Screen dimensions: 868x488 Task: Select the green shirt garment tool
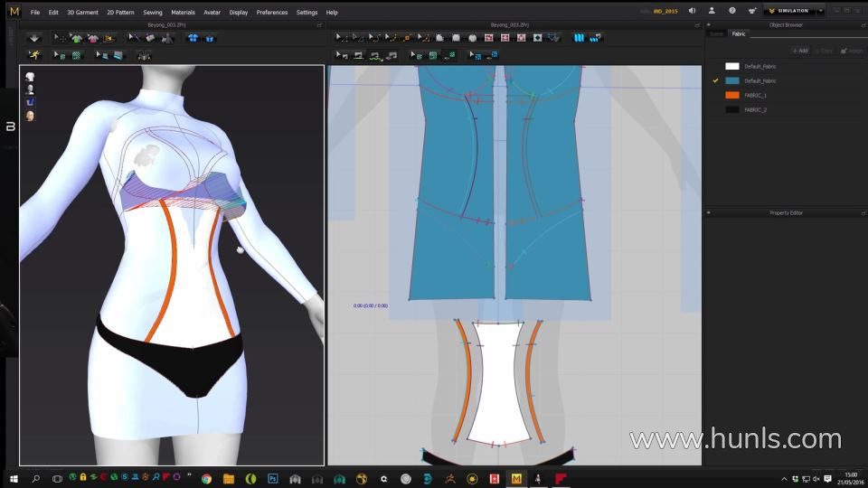(76, 38)
